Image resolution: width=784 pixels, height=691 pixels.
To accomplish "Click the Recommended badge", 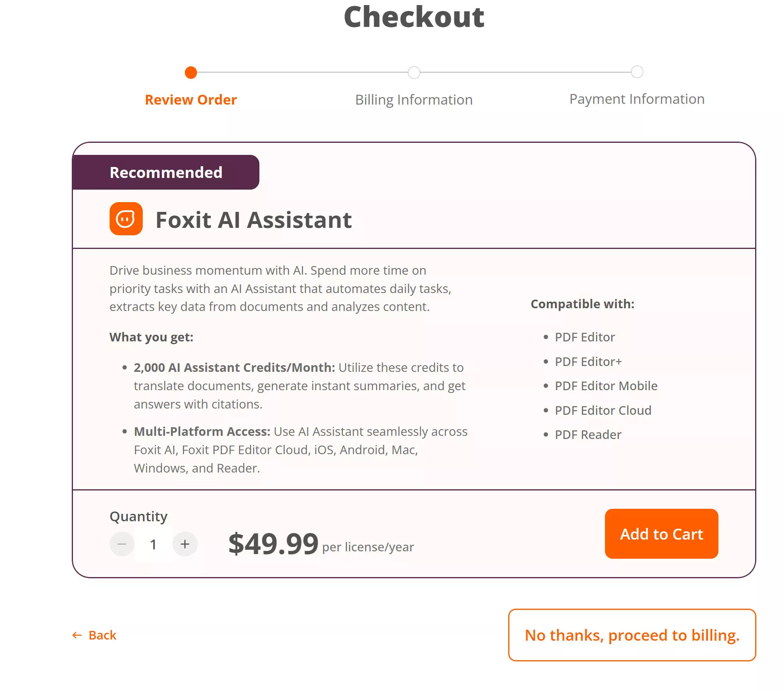I will [166, 172].
